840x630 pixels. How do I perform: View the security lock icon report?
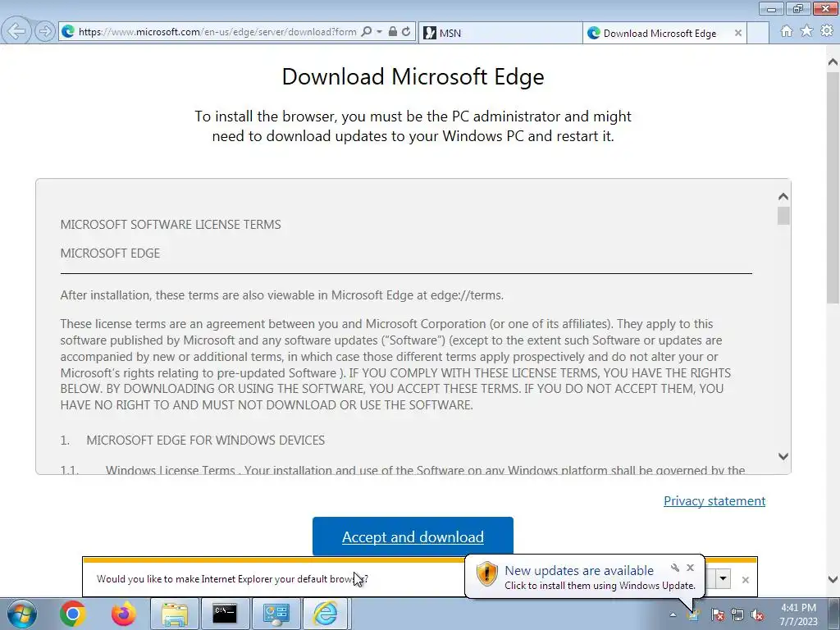(x=393, y=32)
